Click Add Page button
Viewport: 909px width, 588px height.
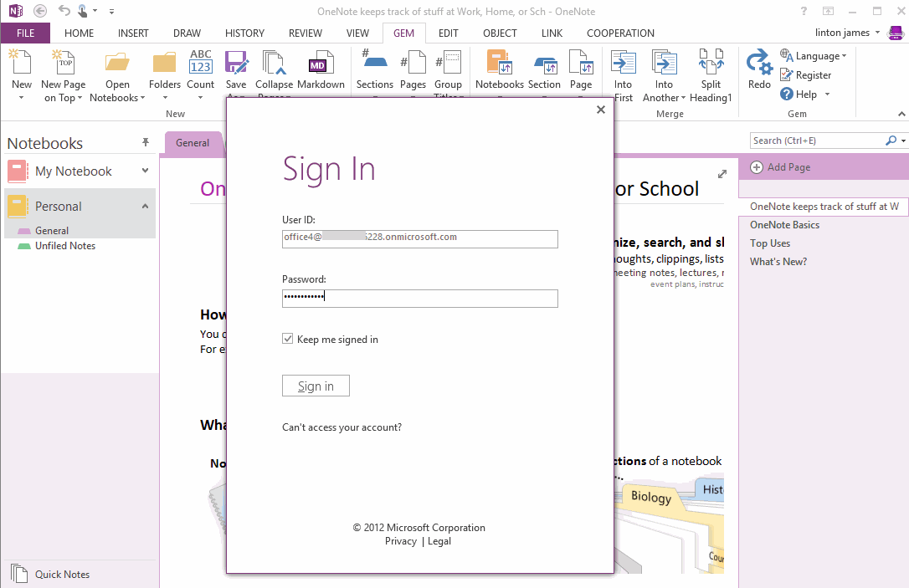(x=780, y=166)
